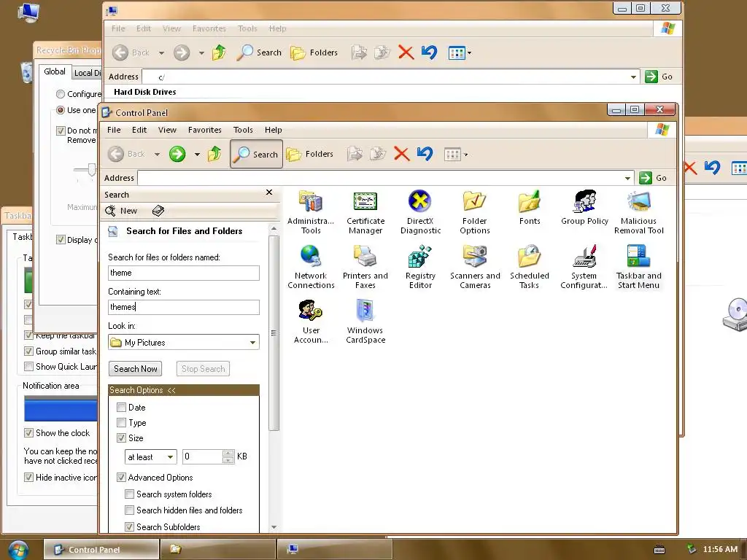The width and height of the screenshot is (747, 560).
Task: Click Go button in Control Panel address bar
Action: coord(653,178)
